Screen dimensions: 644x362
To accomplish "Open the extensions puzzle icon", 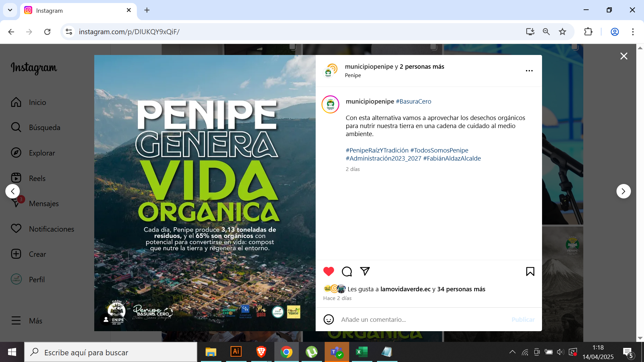I will click(588, 32).
